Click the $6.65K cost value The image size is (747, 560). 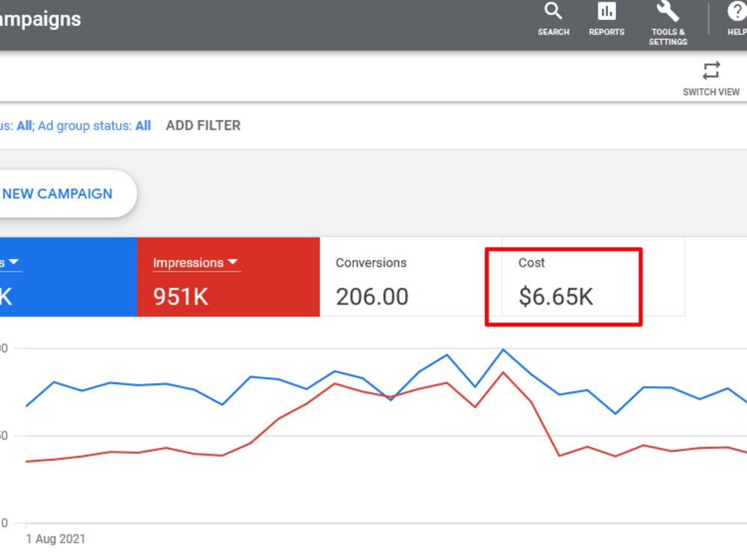coord(556,296)
